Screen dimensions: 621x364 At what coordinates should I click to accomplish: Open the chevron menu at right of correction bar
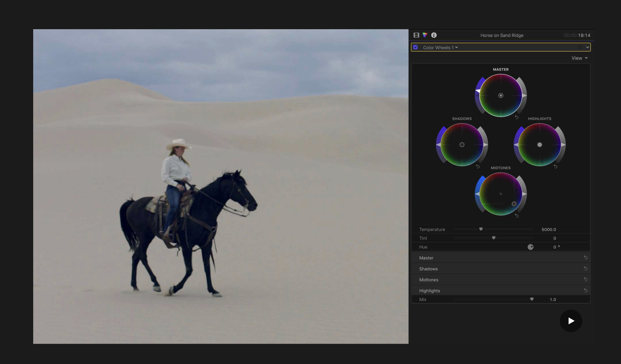pyautogui.click(x=587, y=47)
